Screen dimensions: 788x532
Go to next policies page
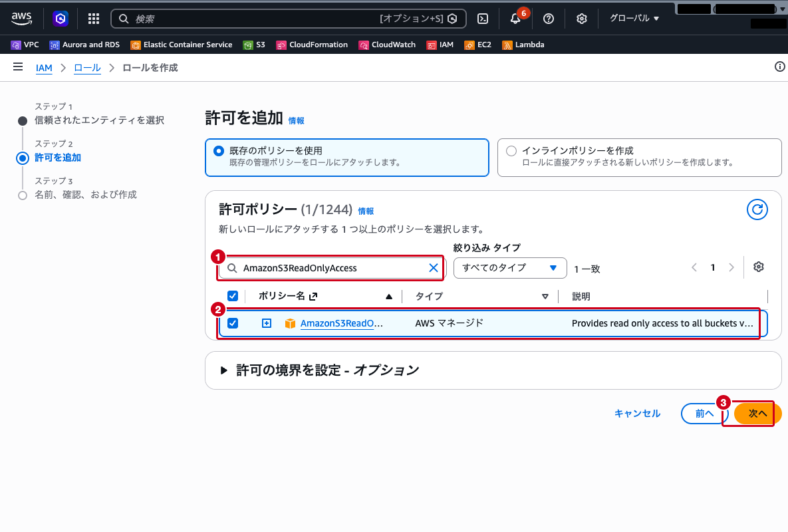pos(731,267)
